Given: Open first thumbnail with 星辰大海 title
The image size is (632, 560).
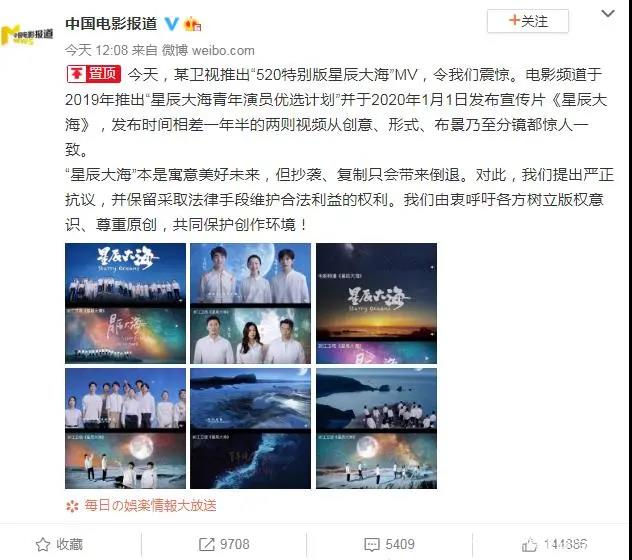Looking at the screenshot, I should pos(125,303).
